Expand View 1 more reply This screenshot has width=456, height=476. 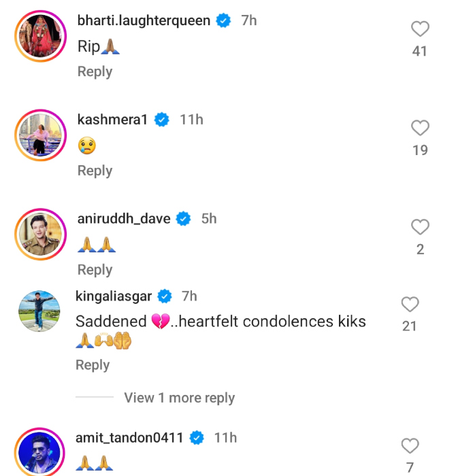click(179, 398)
